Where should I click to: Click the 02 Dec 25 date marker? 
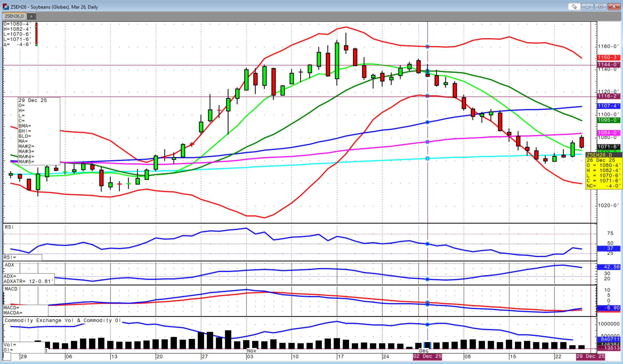click(x=427, y=356)
